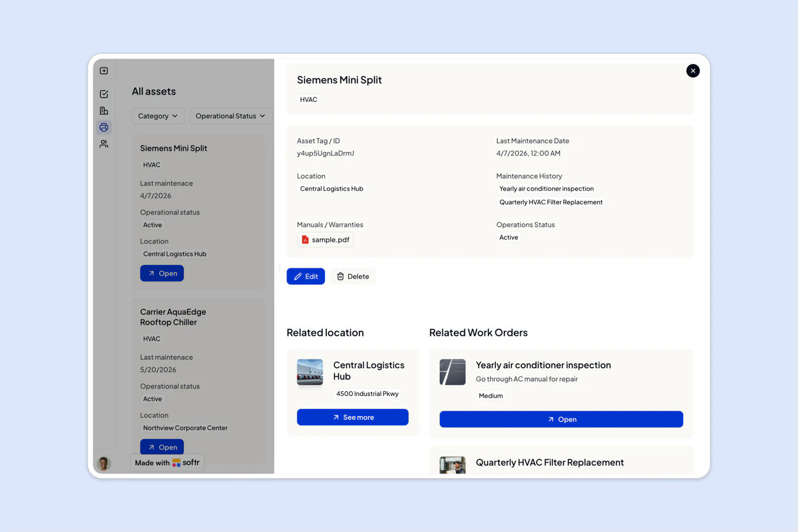Click the 4500 Industrial Pkwy address tag
This screenshot has height=532, width=798.
pyautogui.click(x=367, y=394)
